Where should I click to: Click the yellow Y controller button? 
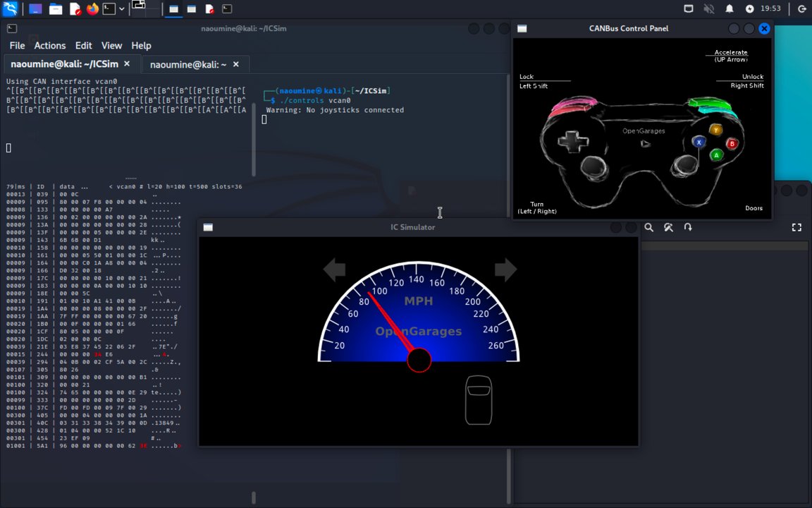pos(715,130)
